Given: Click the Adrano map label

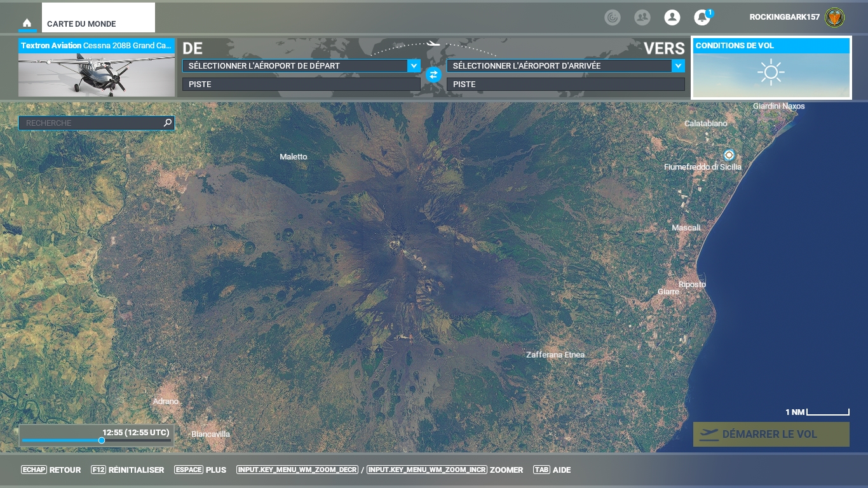Looking at the screenshot, I should [166, 402].
